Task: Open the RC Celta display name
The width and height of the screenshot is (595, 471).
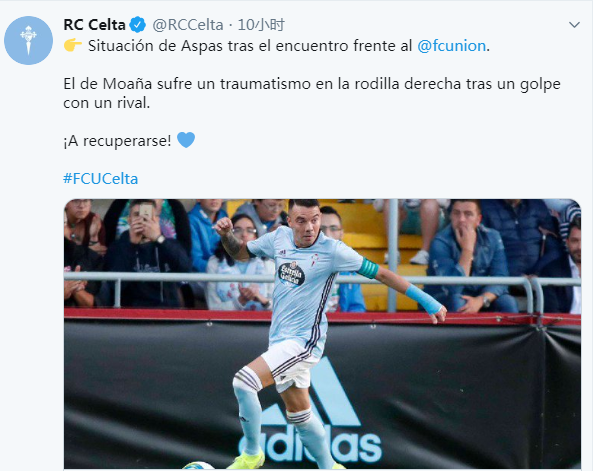Action: point(94,25)
